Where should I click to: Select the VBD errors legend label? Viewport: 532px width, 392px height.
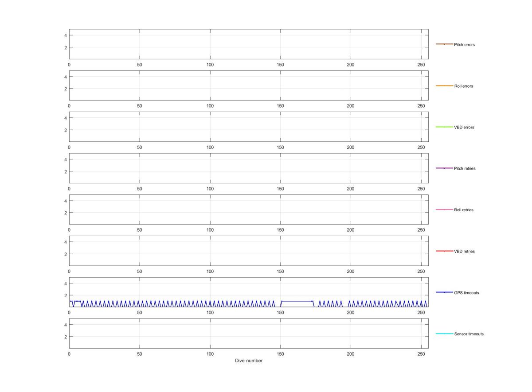(x=464, y=127)
